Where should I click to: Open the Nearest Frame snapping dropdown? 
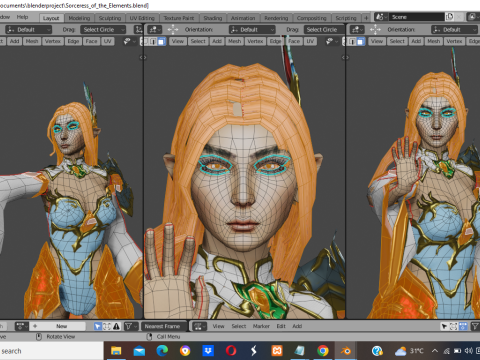(x=164, y=326)
